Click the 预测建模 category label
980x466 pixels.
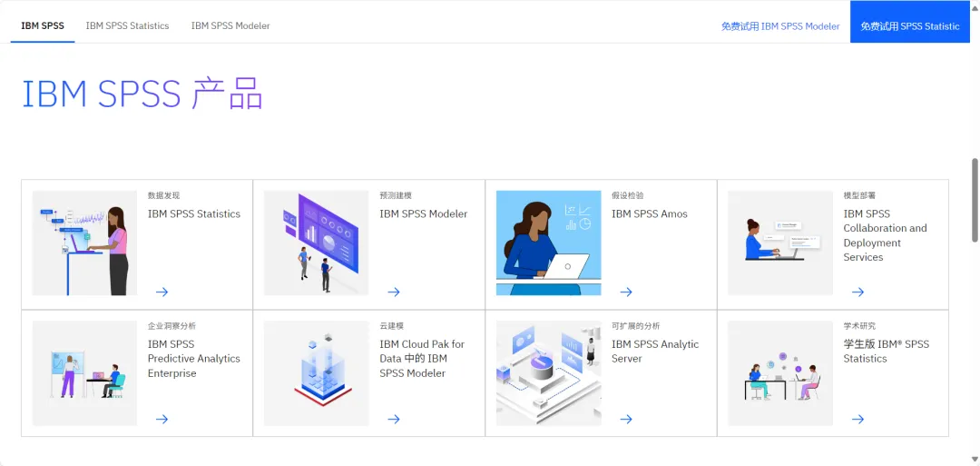(396, 196)
